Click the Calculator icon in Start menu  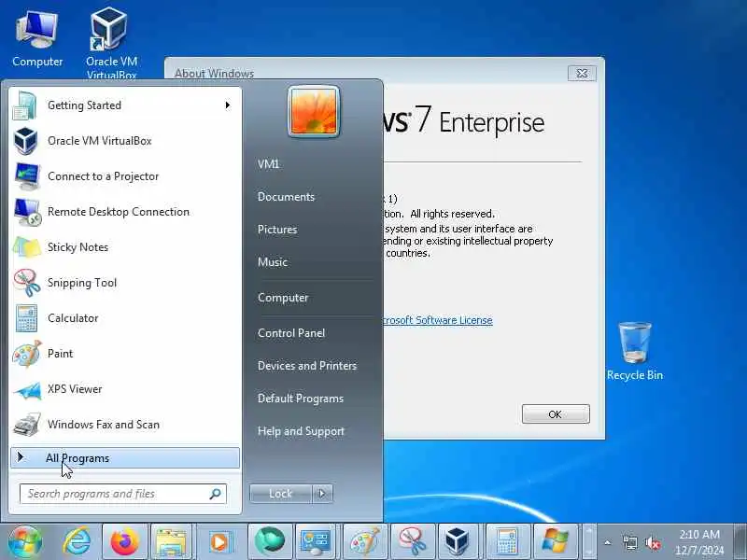(x=26, y=318)
